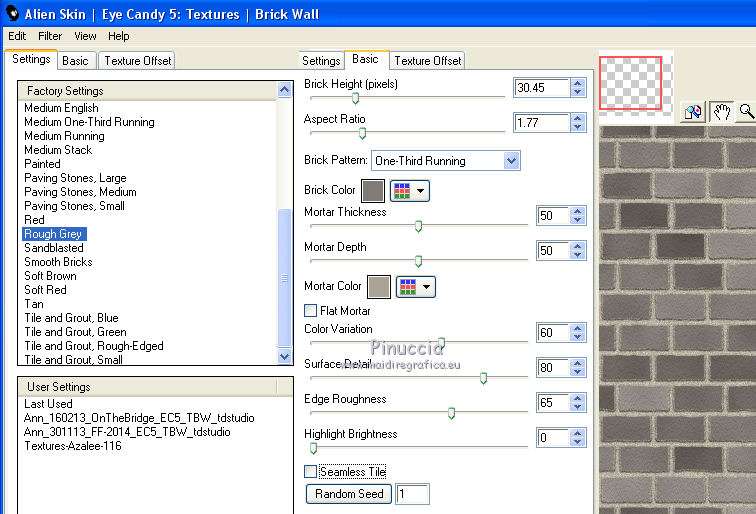Select the Smooth Bricks preset
The image size is (756, 514).
pos(58,261)
